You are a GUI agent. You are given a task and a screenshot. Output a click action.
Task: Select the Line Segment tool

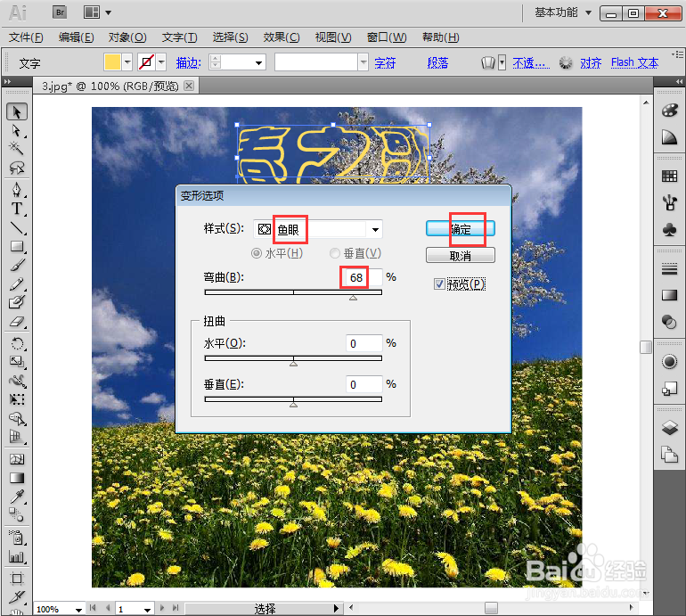[x=17, y=227]
